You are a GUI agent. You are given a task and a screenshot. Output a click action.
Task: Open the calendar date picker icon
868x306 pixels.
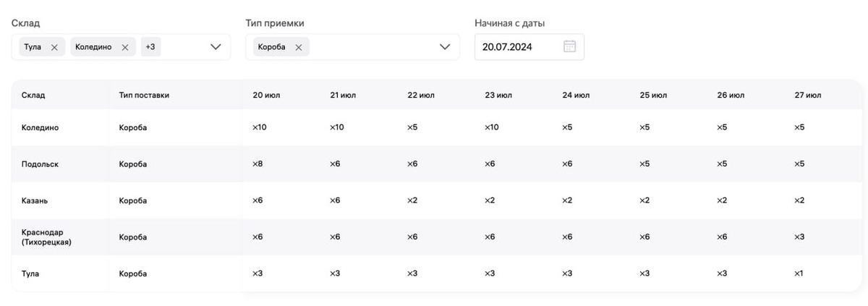click(x=569, y=47)
